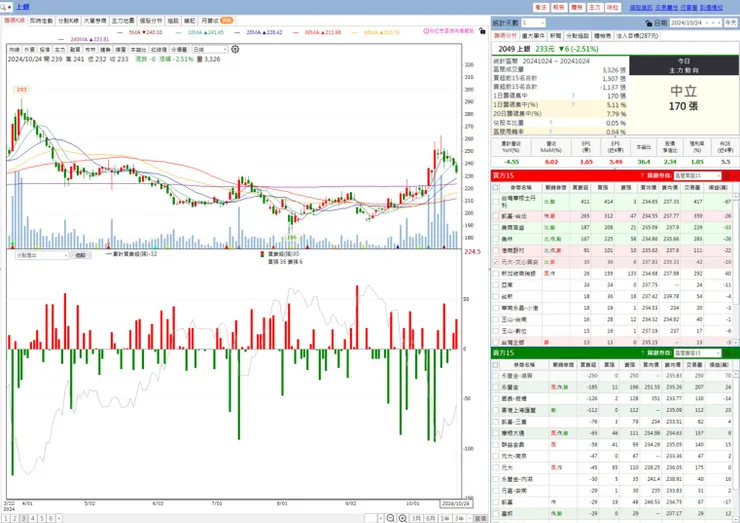Click last icon at 買方15 header edge
740x523 pixels.
(735, 176)
